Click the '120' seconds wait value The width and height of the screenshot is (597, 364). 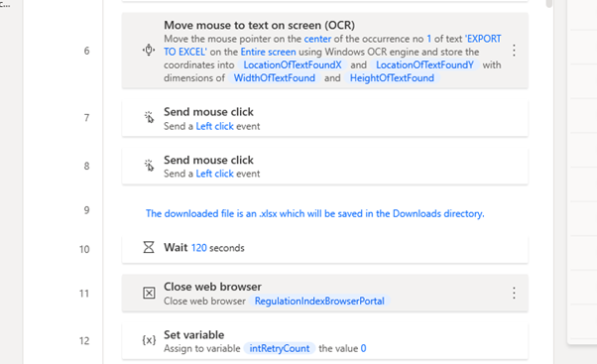tap(198, 248)
